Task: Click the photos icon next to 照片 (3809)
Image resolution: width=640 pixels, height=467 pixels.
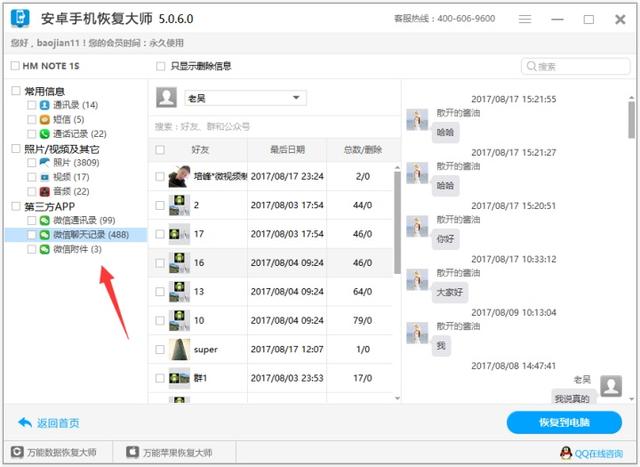Action: pyautogui.click(x=44, y=162)
